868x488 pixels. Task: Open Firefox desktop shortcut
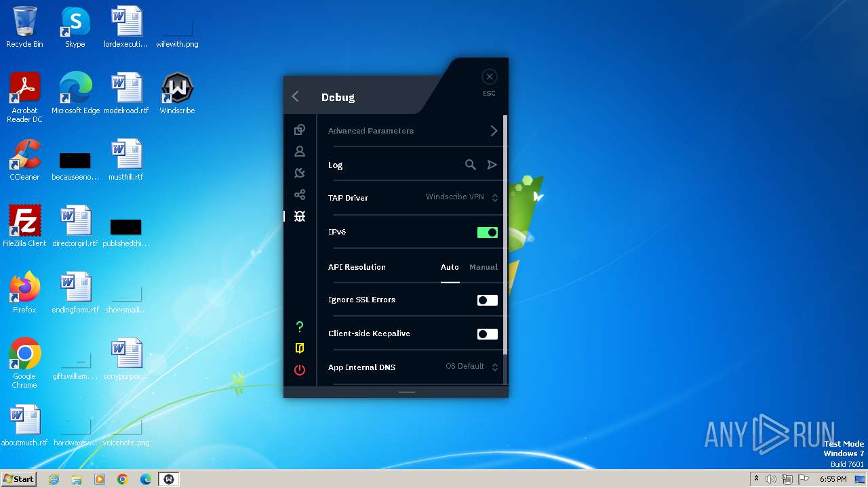pos(25,293)
